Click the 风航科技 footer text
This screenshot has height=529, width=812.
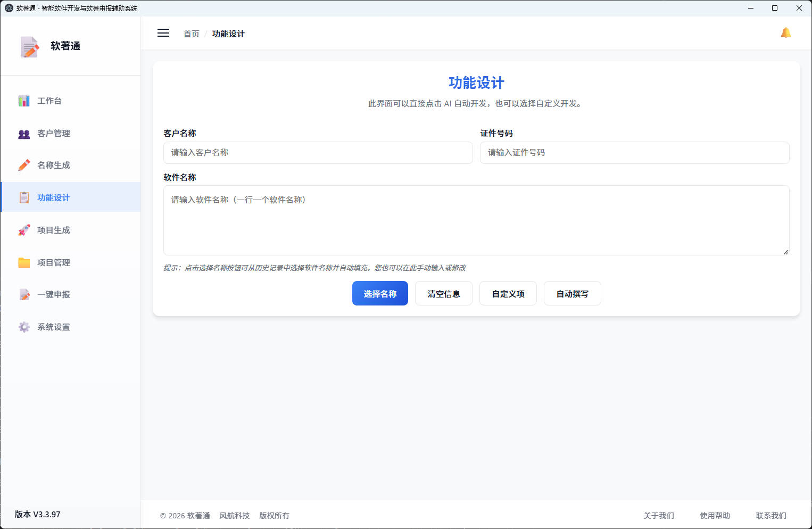[x=234, y=515]
